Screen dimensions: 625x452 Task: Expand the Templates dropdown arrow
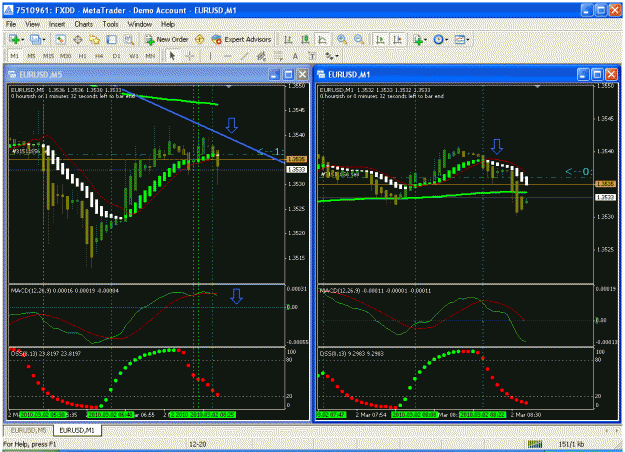[x=468, y=39]
